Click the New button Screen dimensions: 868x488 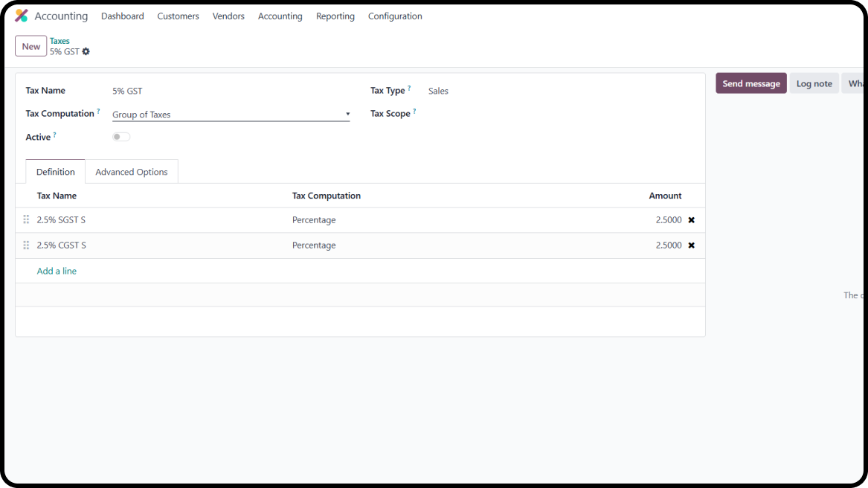click(x=30, y=45)
